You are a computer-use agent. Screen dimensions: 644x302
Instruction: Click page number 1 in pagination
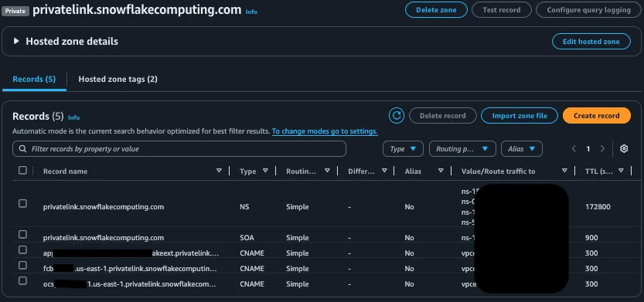(588, 149)
